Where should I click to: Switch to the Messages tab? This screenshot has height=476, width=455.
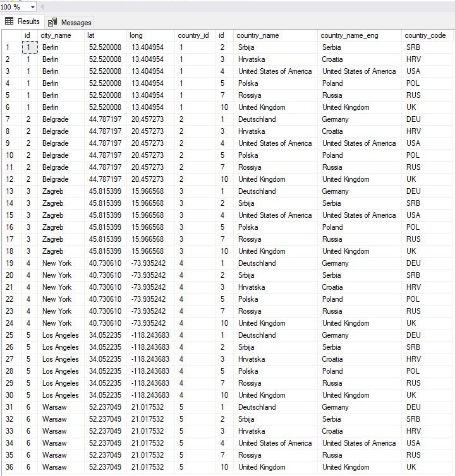point(70,22)
